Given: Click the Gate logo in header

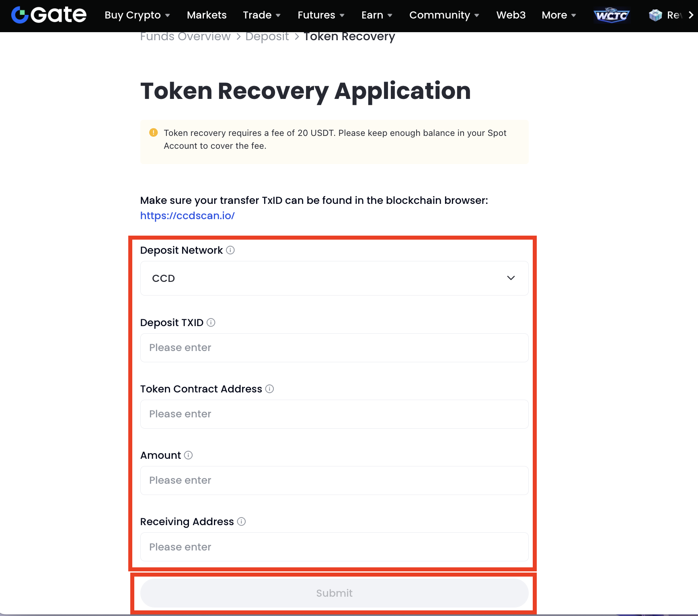Looking at the screenshot, I should [x=49, y=15].
